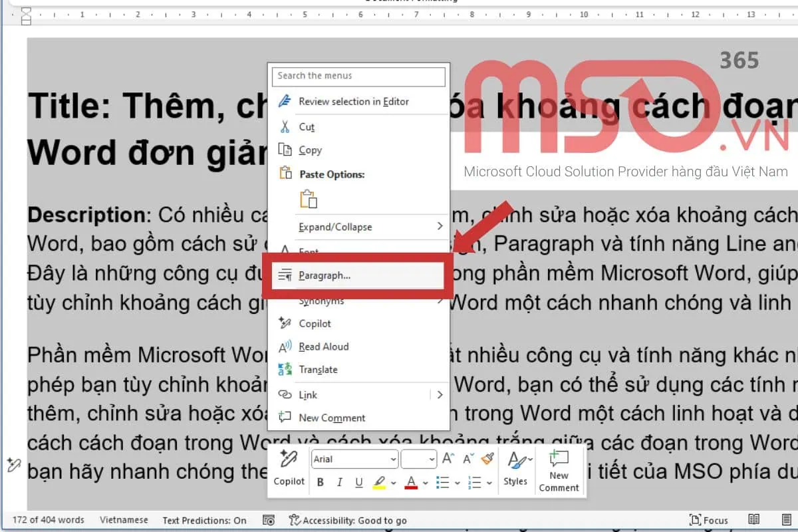Select Translate in the context menu
Screen dimensions: 798x532
tap(318, 370)
